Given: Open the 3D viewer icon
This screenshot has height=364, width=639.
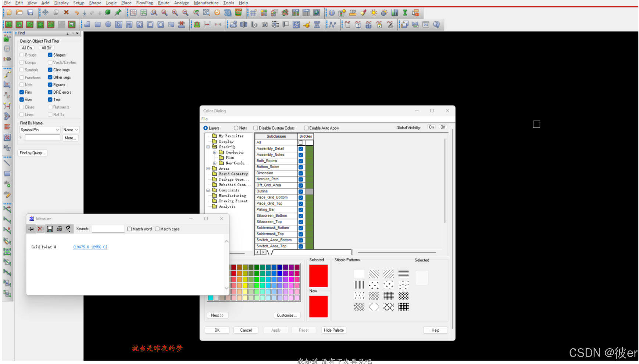Looking at the screenshot, I should 228,12.
